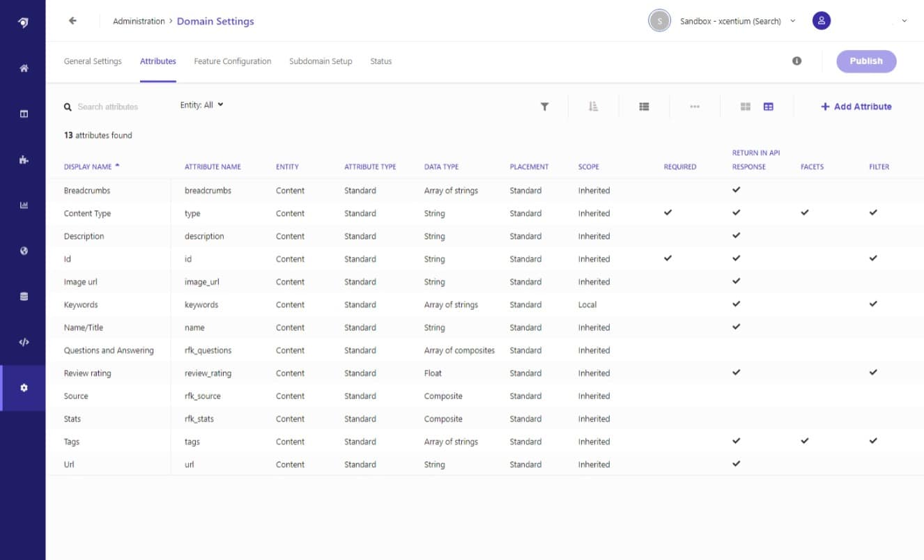
Task: Open the Entity: All dropdown
Action: (x=202, y=105)
